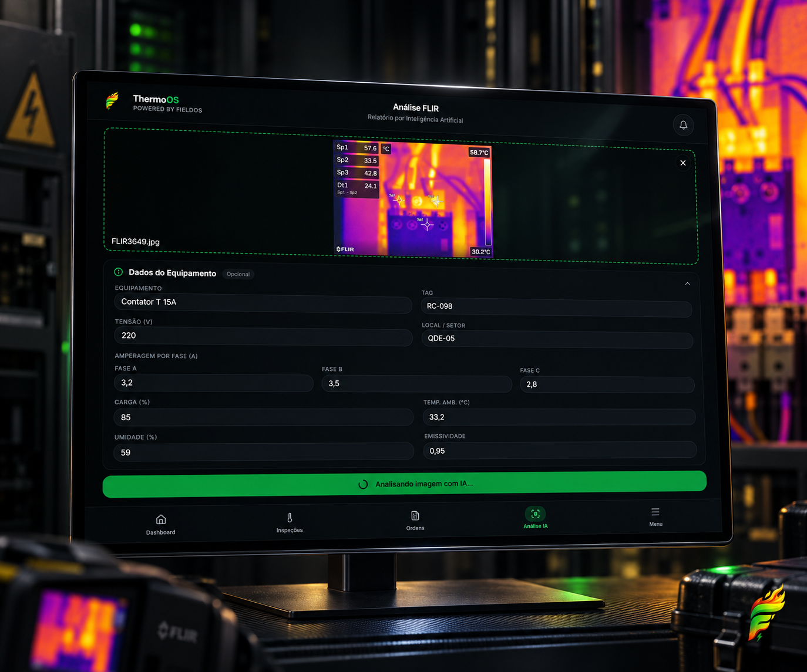Click the Análise FLIR title
The height and width of the screenshot is (672, 807).
pos(416,108)
